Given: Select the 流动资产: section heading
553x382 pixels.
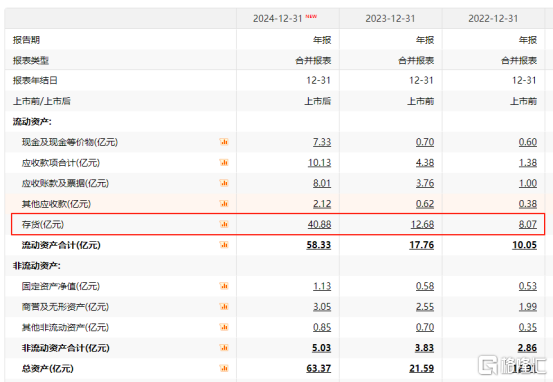Looking at the screenshot, I should tap(32, 122).
